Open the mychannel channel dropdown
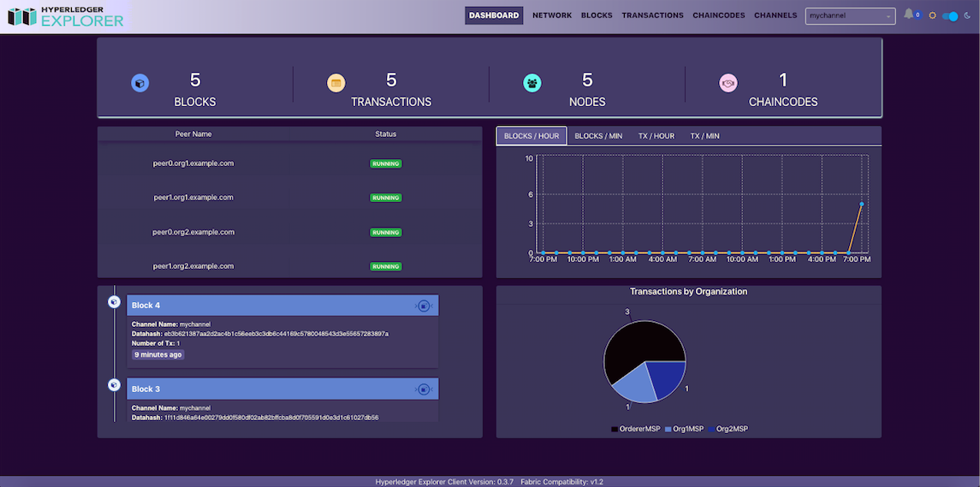This screenshot has width=980, height=487. coord(851,16)
